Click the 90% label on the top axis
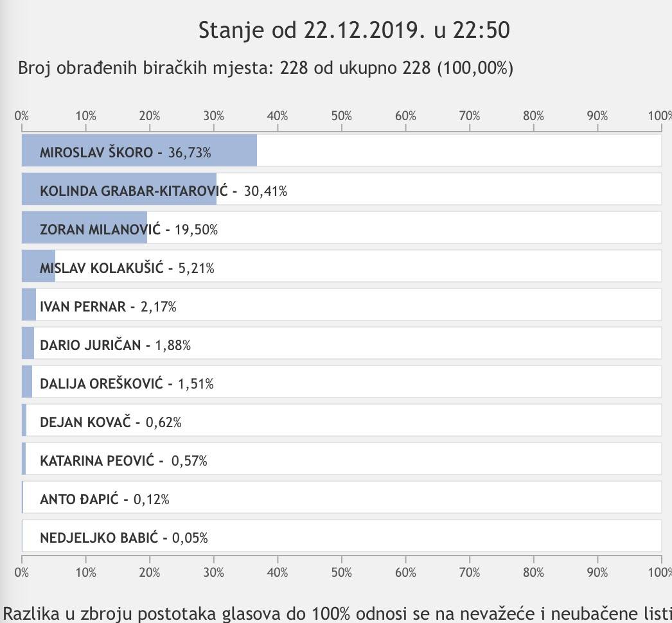The height and width of the screenshot is (623, 672). click(x=597, y=116)
